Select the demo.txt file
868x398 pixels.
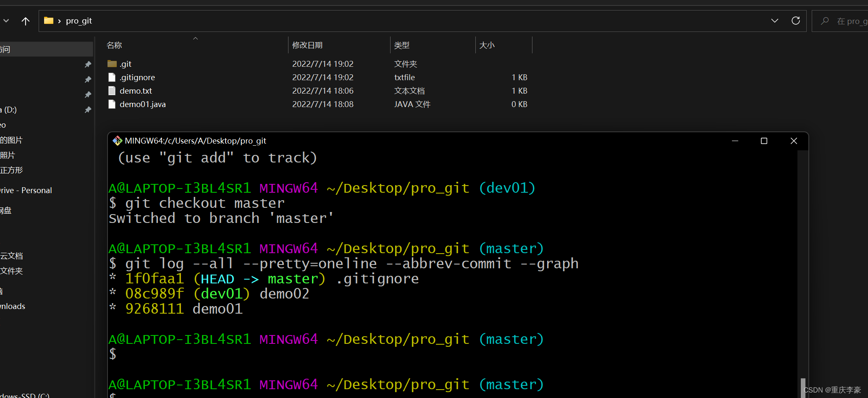coord(136,91)
